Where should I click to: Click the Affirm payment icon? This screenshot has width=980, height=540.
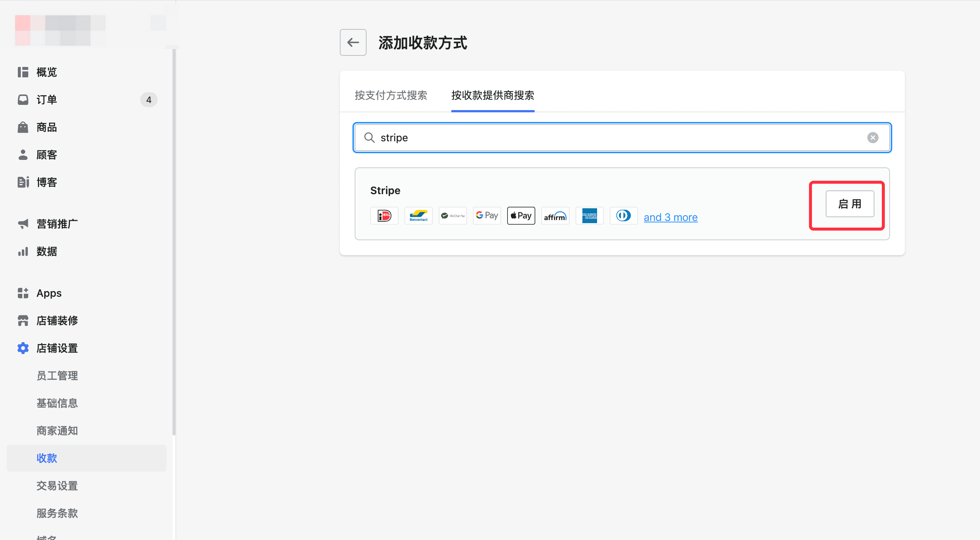pos(555,216)
